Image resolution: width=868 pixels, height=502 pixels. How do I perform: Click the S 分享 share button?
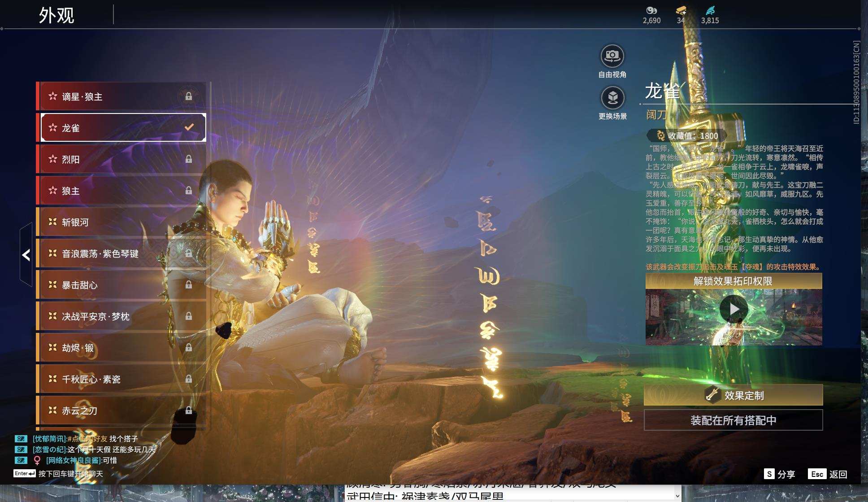coord(779,474)
